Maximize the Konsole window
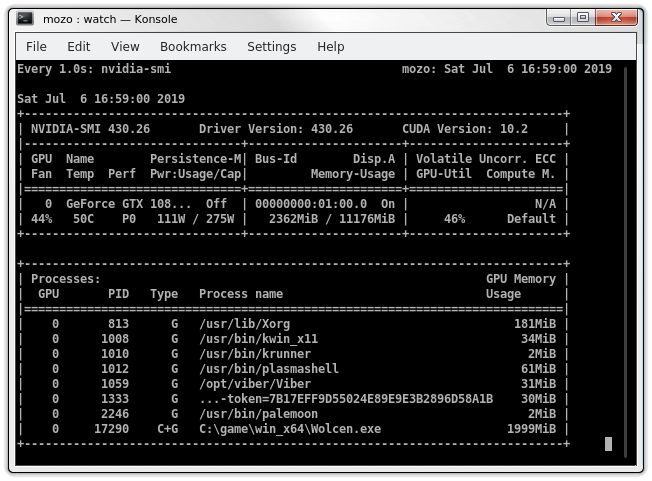Screen dimensions: 652x481 (583, 17)
